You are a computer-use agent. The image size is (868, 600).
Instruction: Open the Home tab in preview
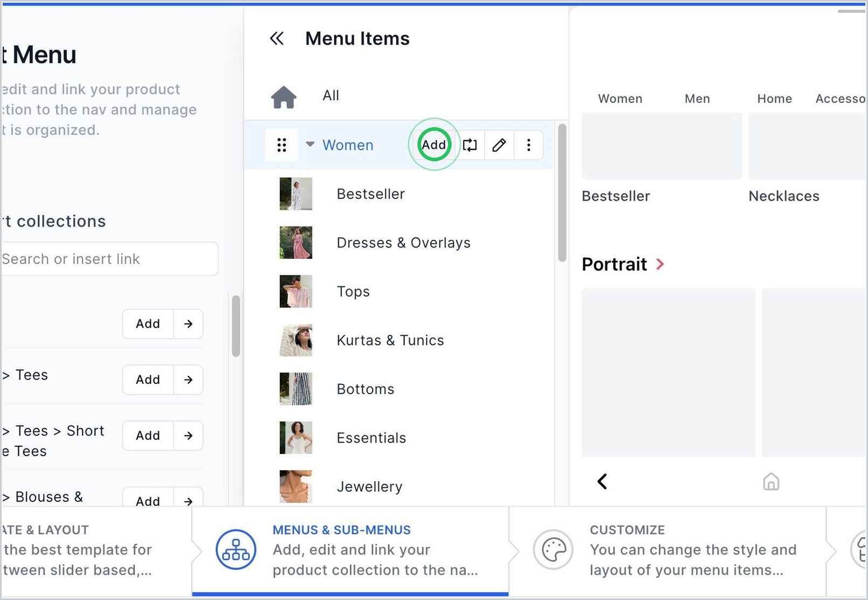pyautogui.click(x=774, y=99)
